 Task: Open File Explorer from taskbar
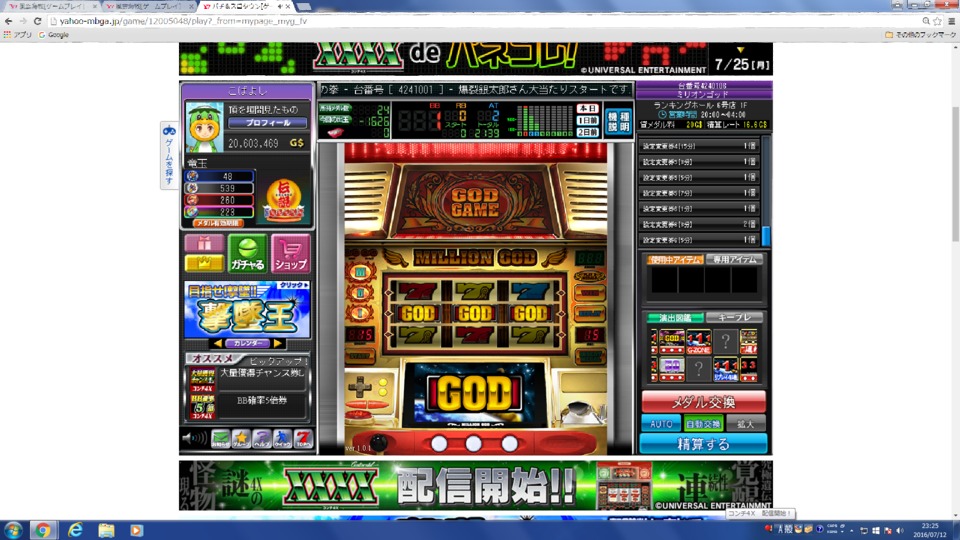106,530
